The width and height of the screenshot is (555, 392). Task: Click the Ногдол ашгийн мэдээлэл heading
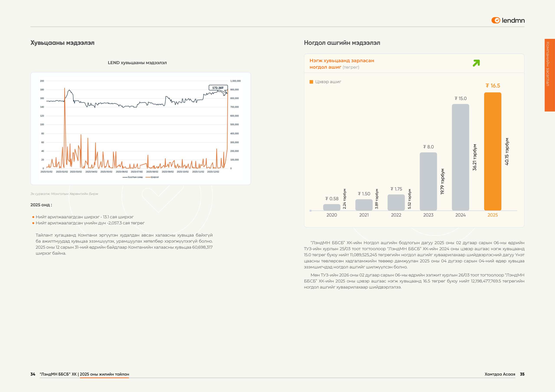click(x=342, y=43)
